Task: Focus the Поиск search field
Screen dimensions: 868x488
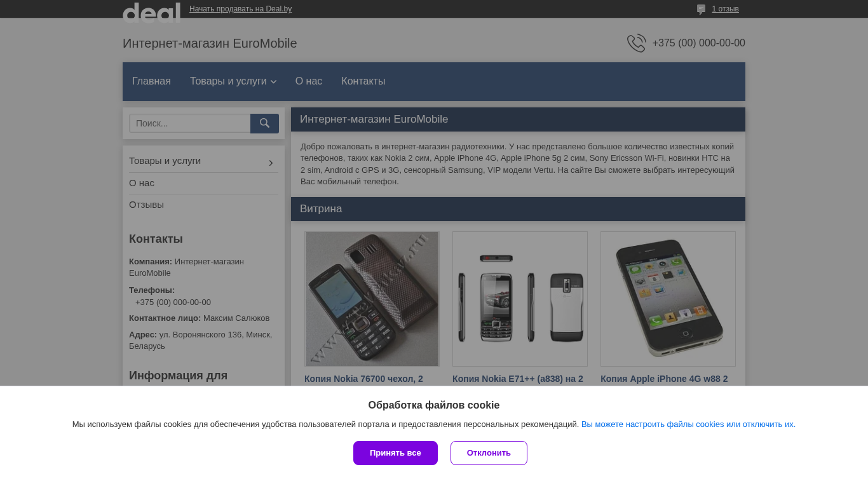Action: tap(189, 123)
